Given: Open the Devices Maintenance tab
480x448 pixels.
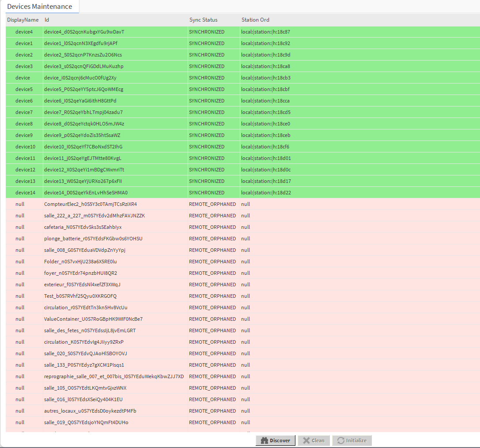Looking at the screenshot, I should [x=40, y=7].
